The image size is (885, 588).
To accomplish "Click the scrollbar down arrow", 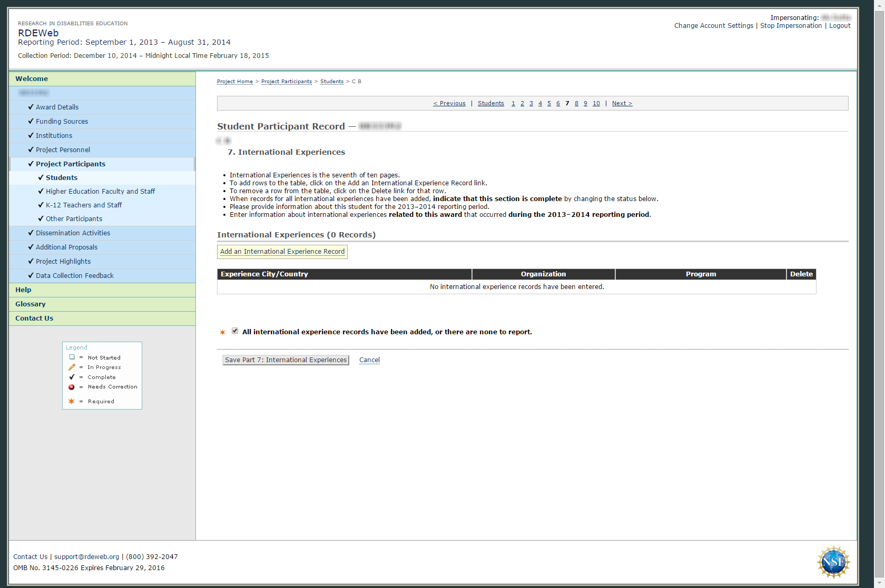I will click(879, 583).
